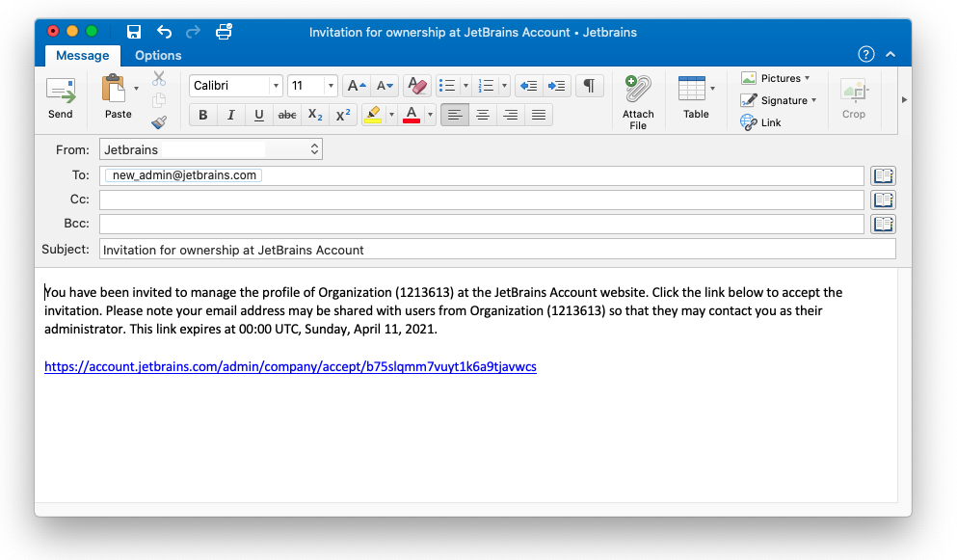Click into the Cc field
This screenshot has height=560, width=957.
[482, 200]
